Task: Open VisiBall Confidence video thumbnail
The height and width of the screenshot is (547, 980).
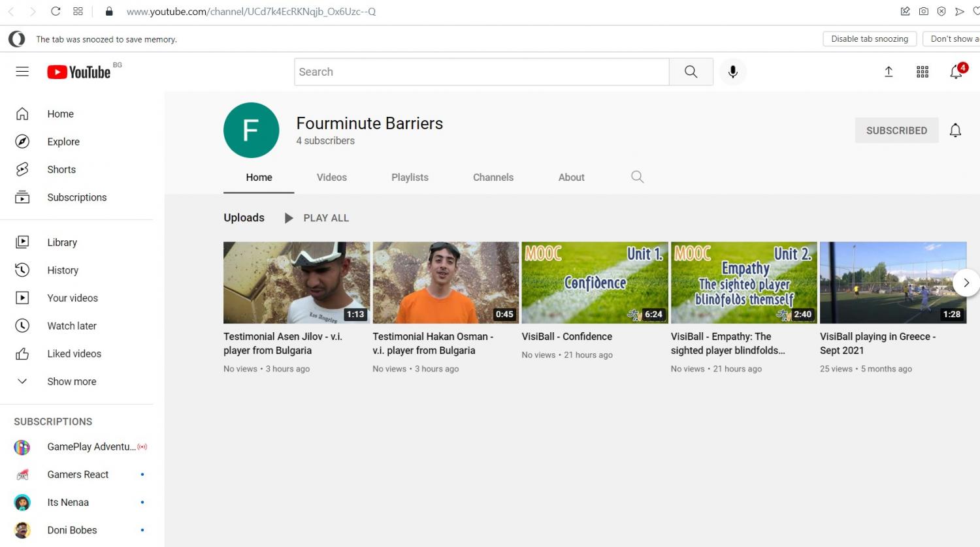Action: tap(595, 283)
